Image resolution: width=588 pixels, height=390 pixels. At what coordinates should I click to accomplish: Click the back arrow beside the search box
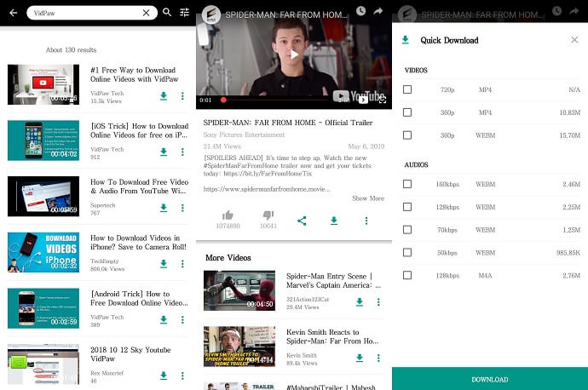coord(13,13)
